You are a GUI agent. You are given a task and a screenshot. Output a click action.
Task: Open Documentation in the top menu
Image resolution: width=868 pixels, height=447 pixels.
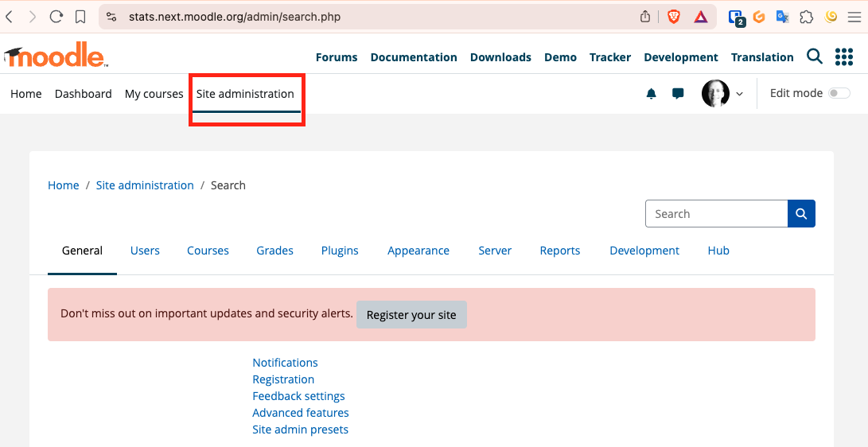[x=414, y=57]
